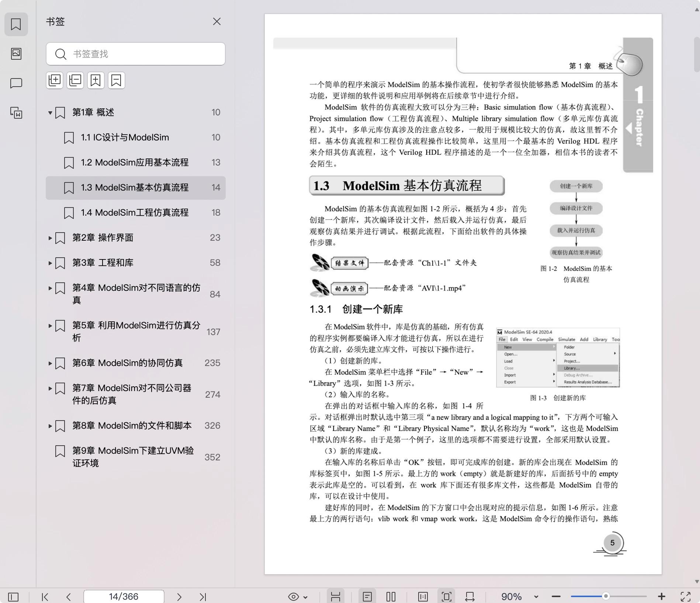Select two-page view
Image resolution: width=700 pixels, height=603 pixels.
(391, 597)
